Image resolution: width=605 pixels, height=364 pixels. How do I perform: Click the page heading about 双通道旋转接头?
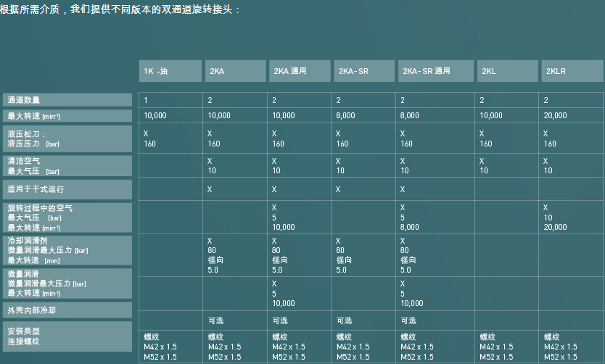120,10
